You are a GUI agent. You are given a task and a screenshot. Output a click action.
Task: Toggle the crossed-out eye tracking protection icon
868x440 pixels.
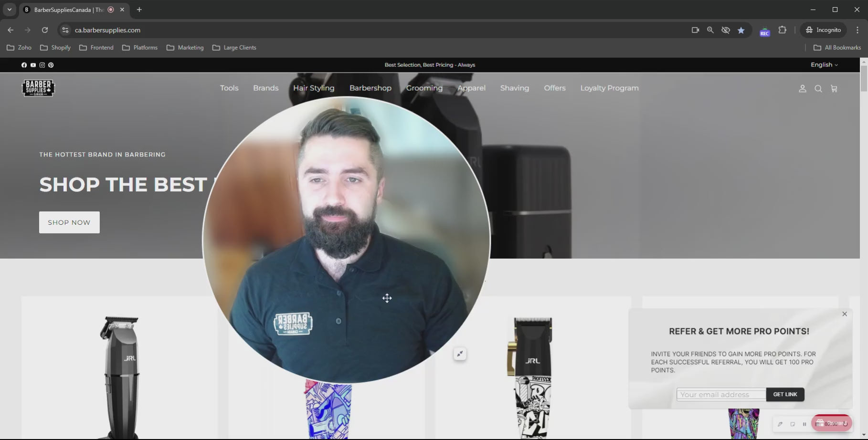tap(726, 30)
